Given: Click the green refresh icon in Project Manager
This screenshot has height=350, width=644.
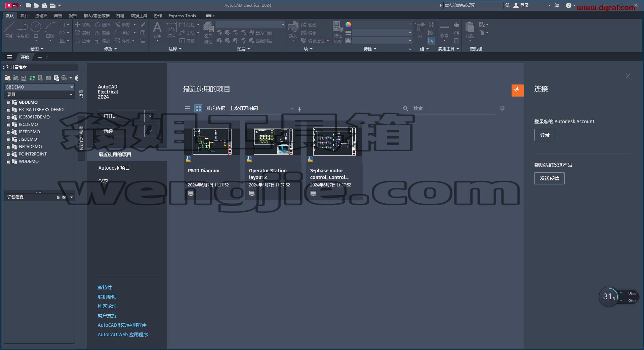Looking at the screenshot, I should tap(32, 78).
